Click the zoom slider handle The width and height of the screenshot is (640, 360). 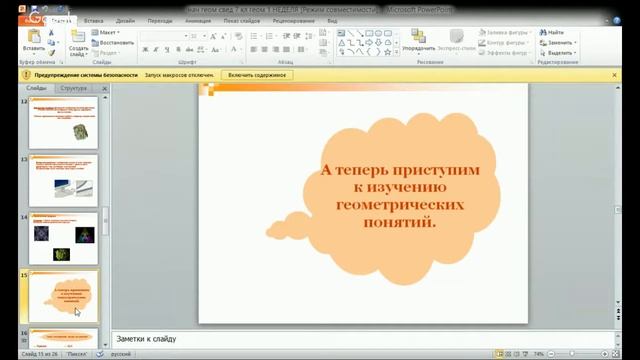click(572, 354)
